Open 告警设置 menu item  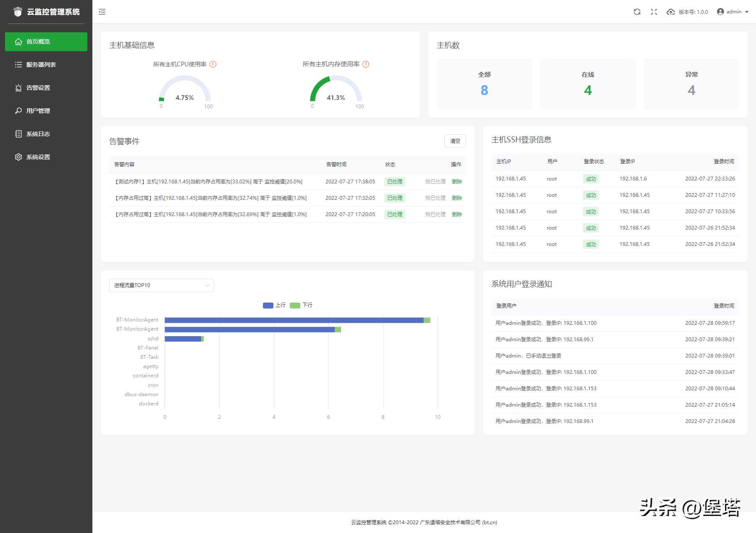[46, 88]
